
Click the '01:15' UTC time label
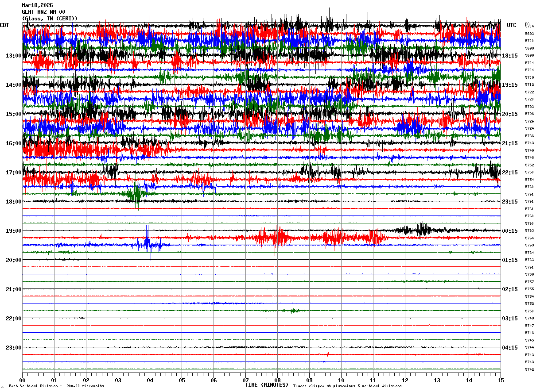[x=510, y=260]
